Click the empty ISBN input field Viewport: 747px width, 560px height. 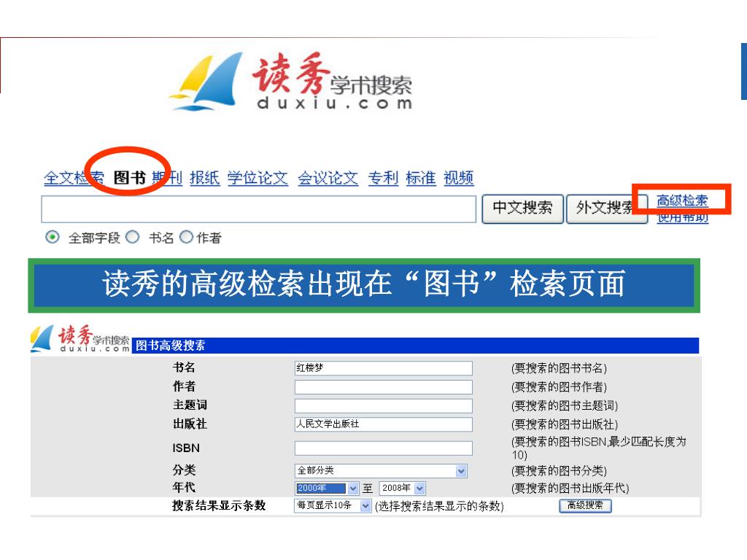[384, 448]
